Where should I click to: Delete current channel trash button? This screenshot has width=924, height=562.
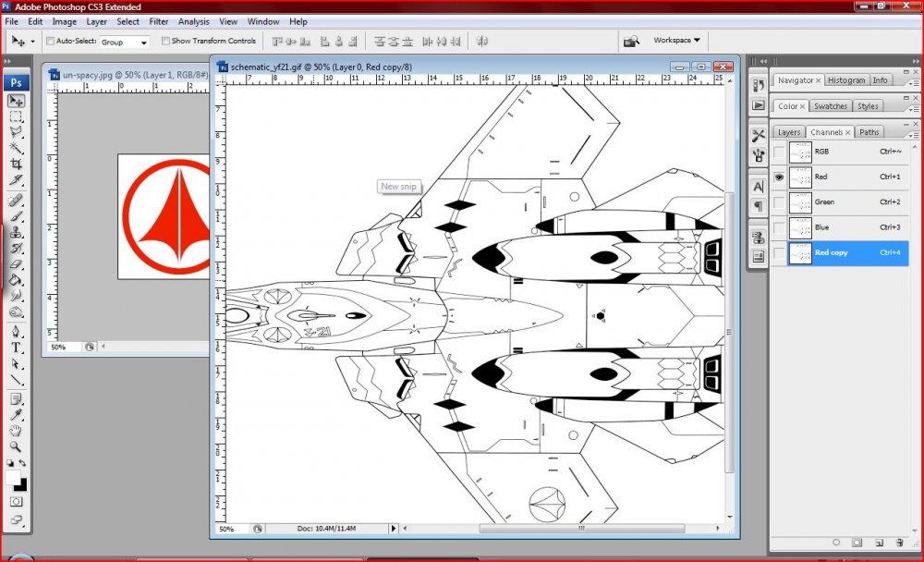(x=899, y=543)
